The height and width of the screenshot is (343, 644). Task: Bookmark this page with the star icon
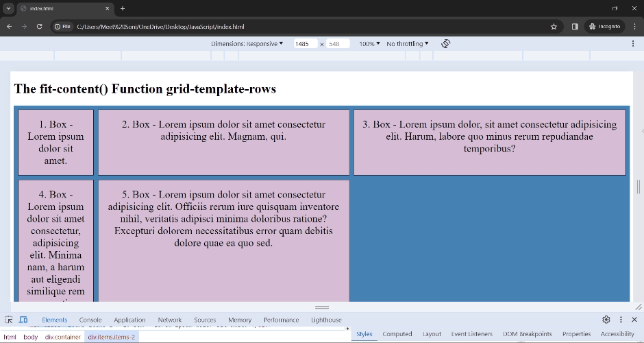point(554,27)
